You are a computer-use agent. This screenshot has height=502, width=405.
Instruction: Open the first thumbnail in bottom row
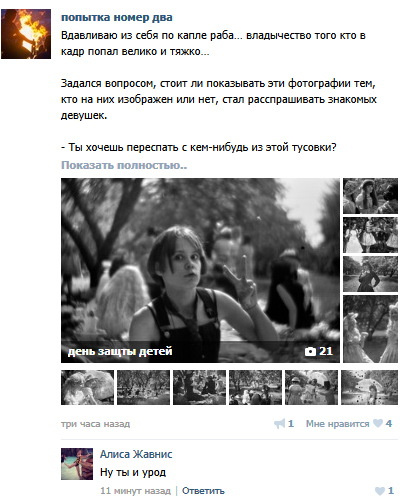pos(87,387)
